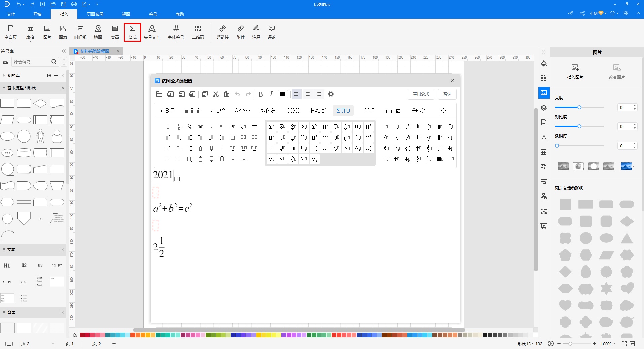Set center alignment in formula editor

[308, 94]
